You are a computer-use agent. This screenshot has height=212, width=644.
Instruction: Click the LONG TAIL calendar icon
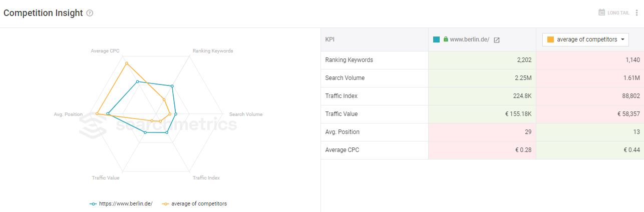pos(601,12)
